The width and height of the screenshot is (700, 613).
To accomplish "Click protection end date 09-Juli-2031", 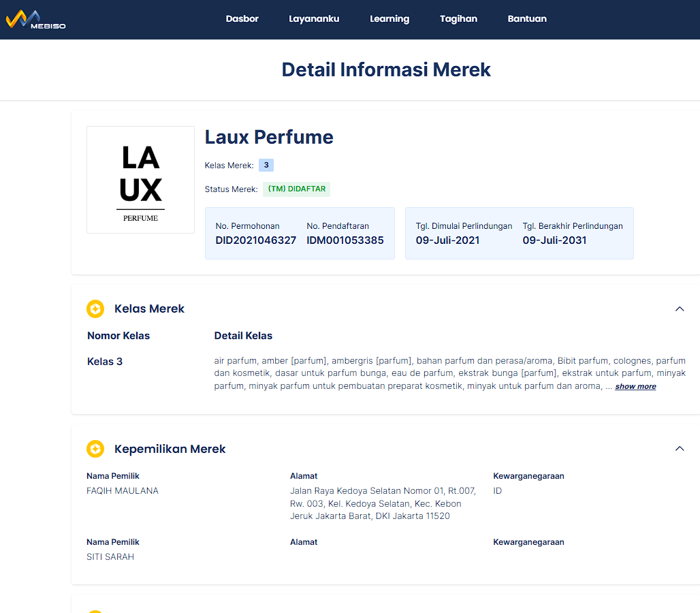I will (554, 240).
